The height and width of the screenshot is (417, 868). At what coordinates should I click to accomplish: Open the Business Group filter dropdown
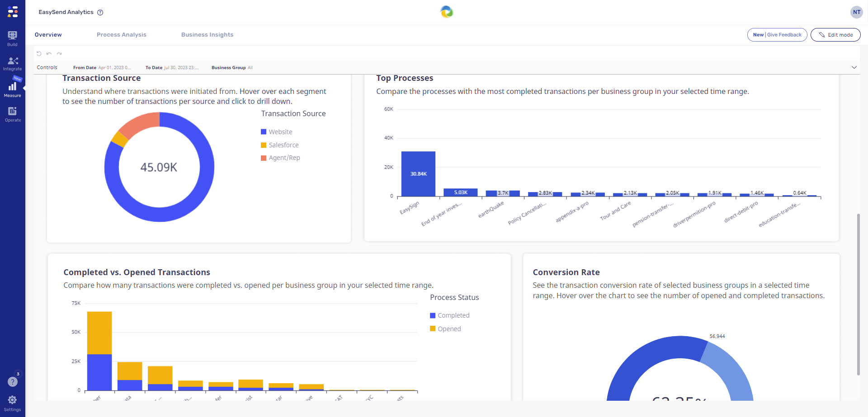pos(231,67)
